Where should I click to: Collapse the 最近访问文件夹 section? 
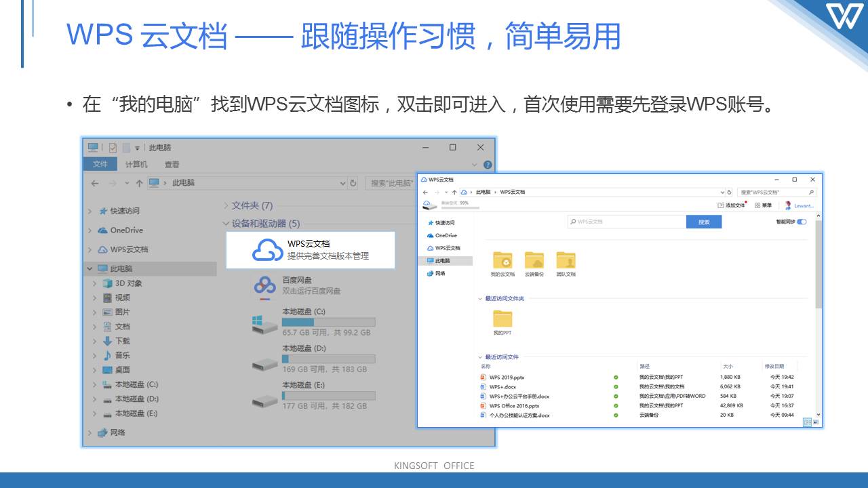[480, 298]
